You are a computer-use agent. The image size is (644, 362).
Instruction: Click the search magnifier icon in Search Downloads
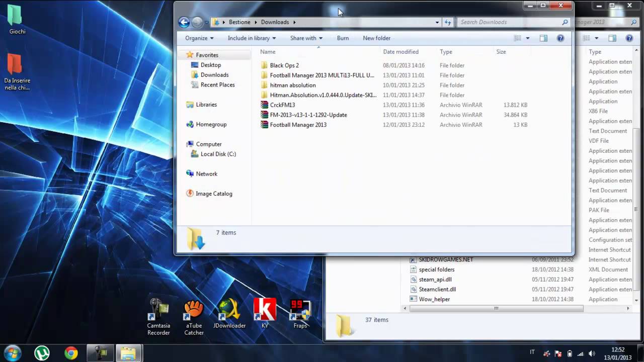[x=565, y=22]
